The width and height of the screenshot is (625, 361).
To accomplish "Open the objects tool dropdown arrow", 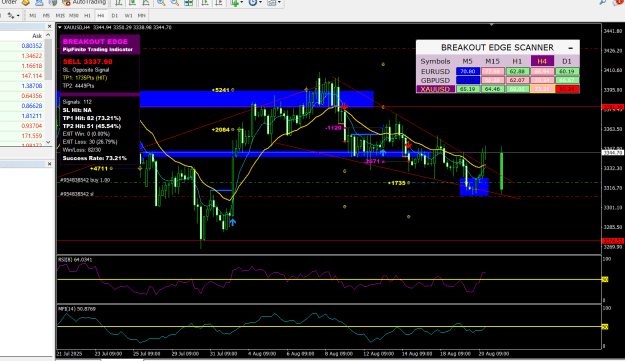I will 18,16.
